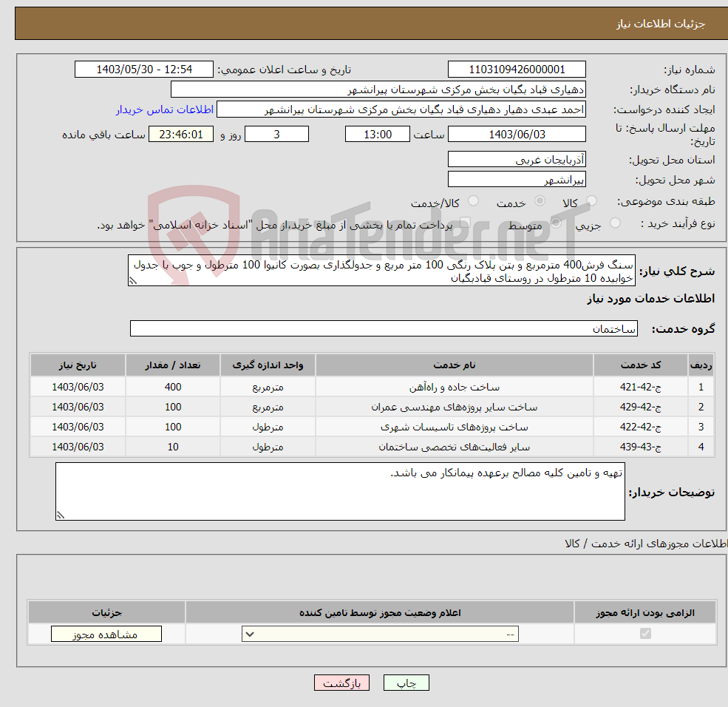Viewport: 728px width, 707px height.
Task: Click the کد خدمت column header
Action: pos(641,365)
